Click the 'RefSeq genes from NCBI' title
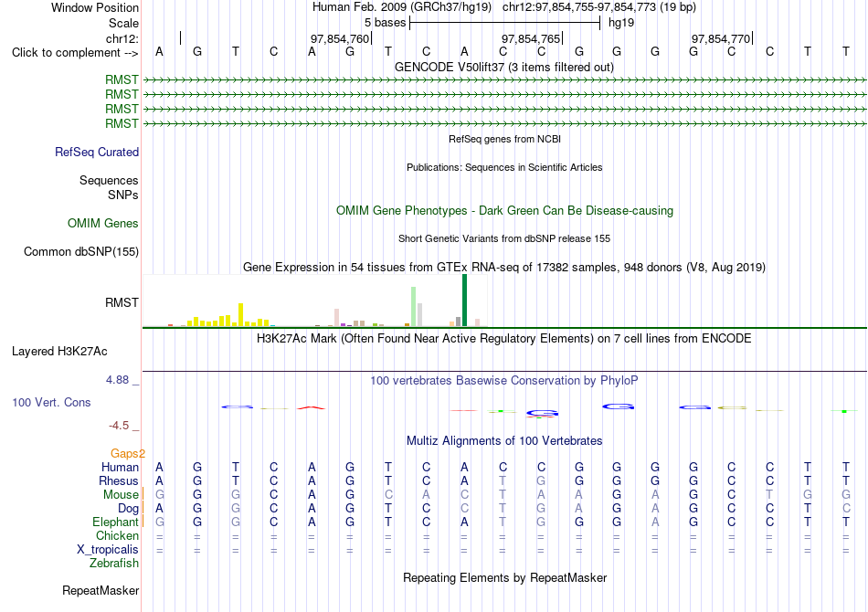 coord(504,139)
